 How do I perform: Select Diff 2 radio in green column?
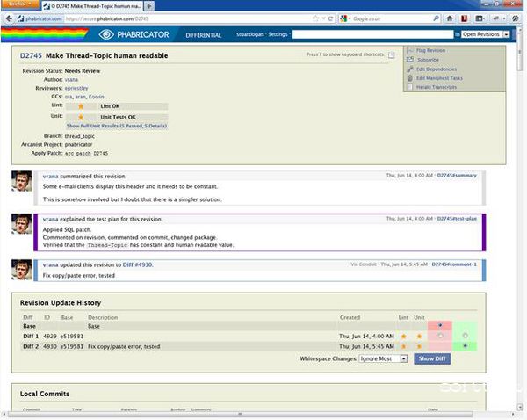click(466, 345)
